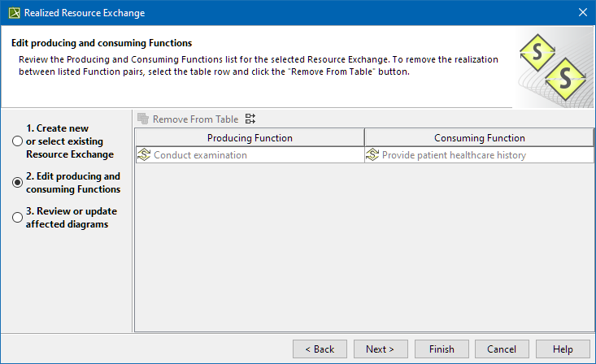Image resolution: width=596 pixels, height=364 pixels.
Task: Select the Provide patient healthcare history cell
Action: [x=479, y=154]
